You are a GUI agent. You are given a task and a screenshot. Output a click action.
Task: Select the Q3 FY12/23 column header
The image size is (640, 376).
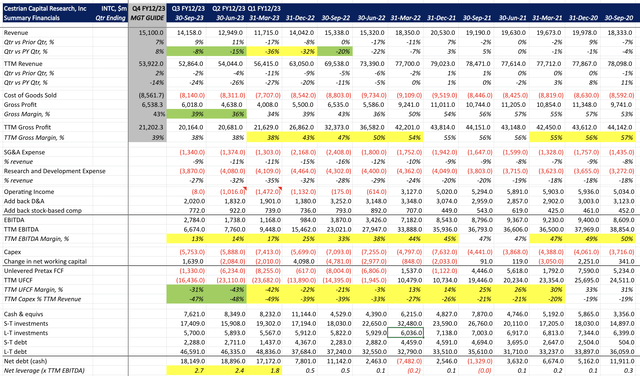pos(188,8)
